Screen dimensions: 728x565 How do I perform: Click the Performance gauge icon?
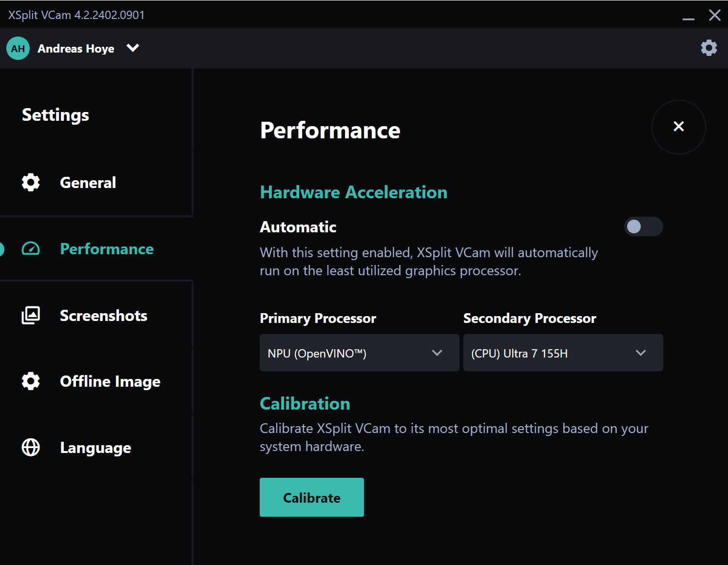(31, 249)
